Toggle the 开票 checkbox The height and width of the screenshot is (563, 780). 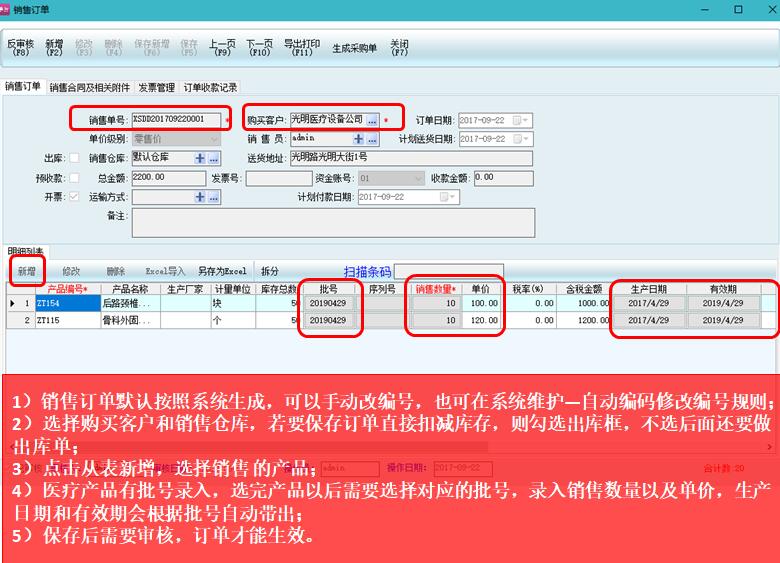(75, 197)
